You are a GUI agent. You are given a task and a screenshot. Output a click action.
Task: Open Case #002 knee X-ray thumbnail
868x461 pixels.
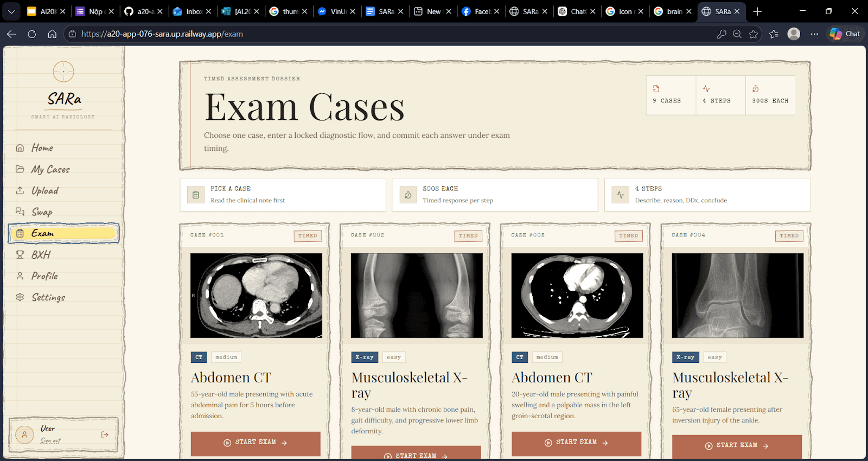pyautogui.click(x=417, y=296)
